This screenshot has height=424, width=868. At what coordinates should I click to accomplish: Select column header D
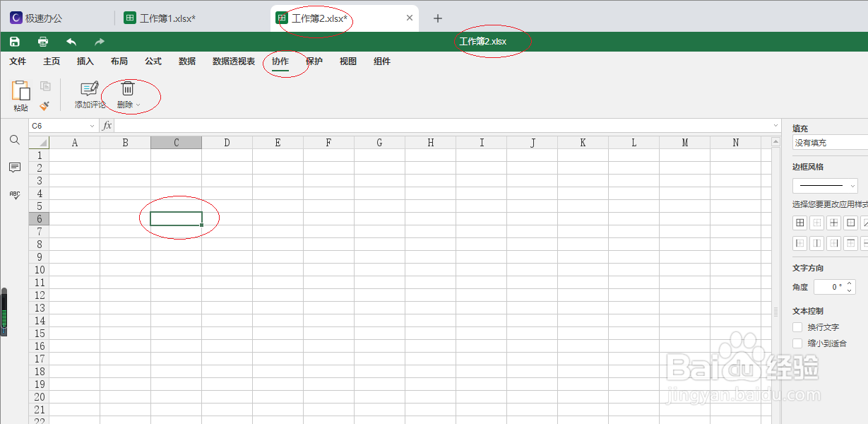coord(227,143)
